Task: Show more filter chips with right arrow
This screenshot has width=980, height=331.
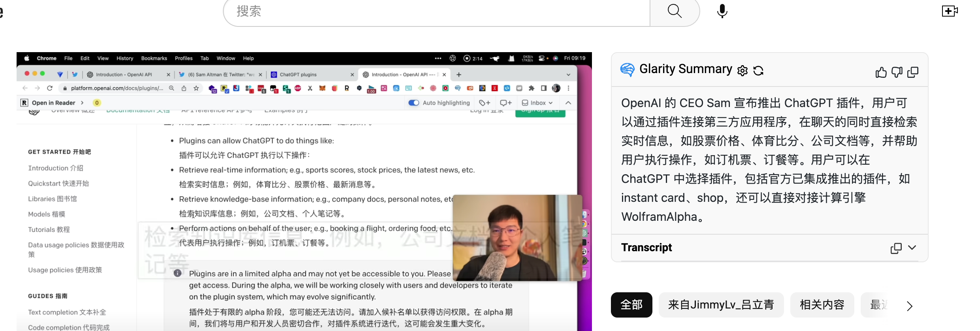Action: (910, 306)
